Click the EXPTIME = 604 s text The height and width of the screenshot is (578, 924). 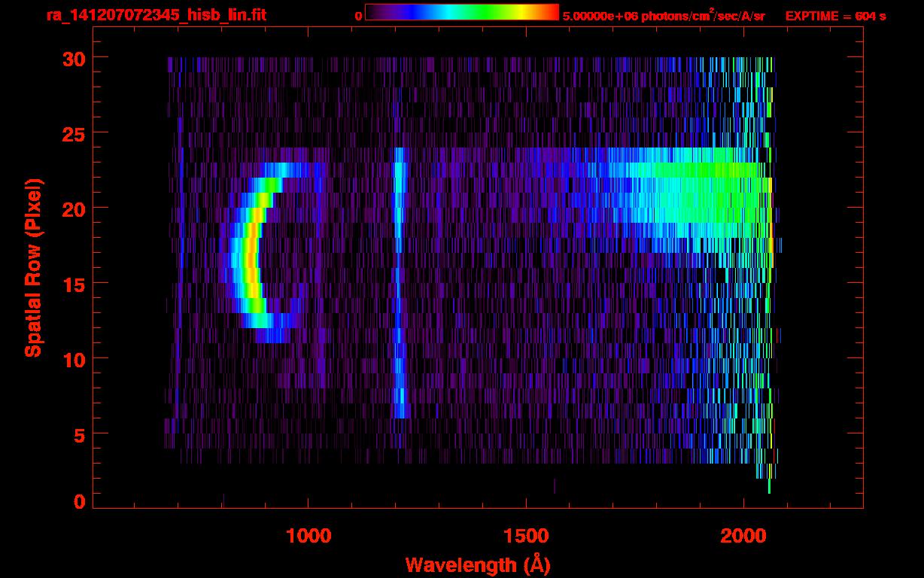(x=835, y=16)
